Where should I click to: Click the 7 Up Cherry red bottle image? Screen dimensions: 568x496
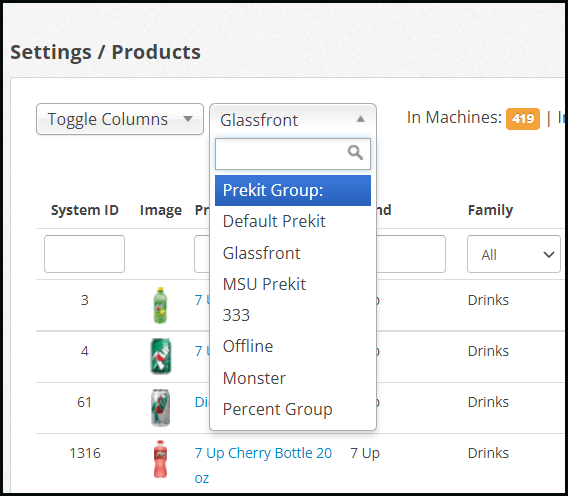coord(160,459)
